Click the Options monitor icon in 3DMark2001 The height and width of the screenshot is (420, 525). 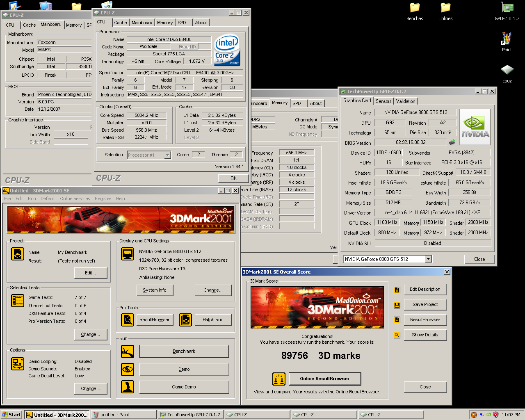tap(18, 364)
